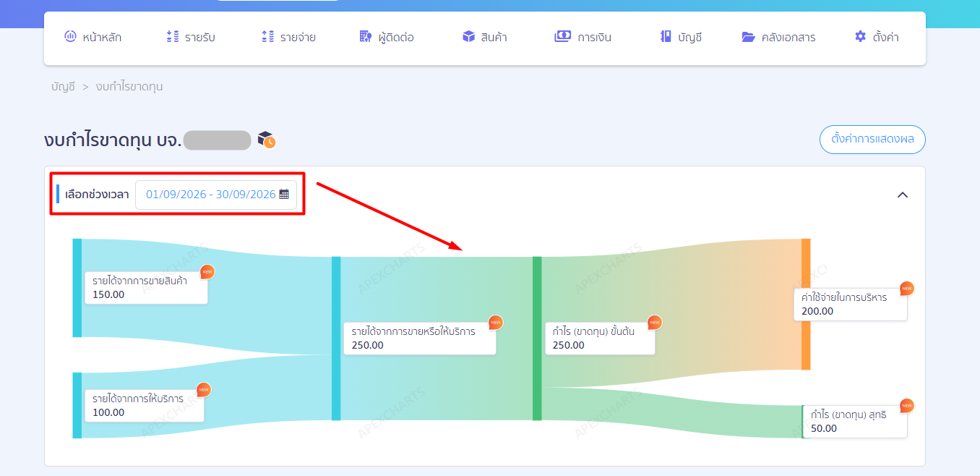The height and width of the screenshot is (476, 980).
Task: Click the คลังเอกสาร folder icon
Action: [x=749, y=37]
